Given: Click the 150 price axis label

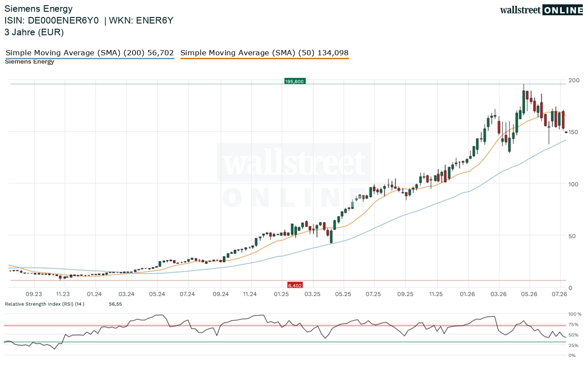Looking at the screenshot, I should click(574, 132).
